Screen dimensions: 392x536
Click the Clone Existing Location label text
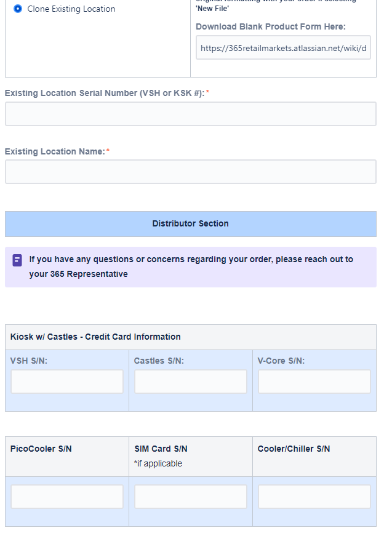click(x=71, y=9)
